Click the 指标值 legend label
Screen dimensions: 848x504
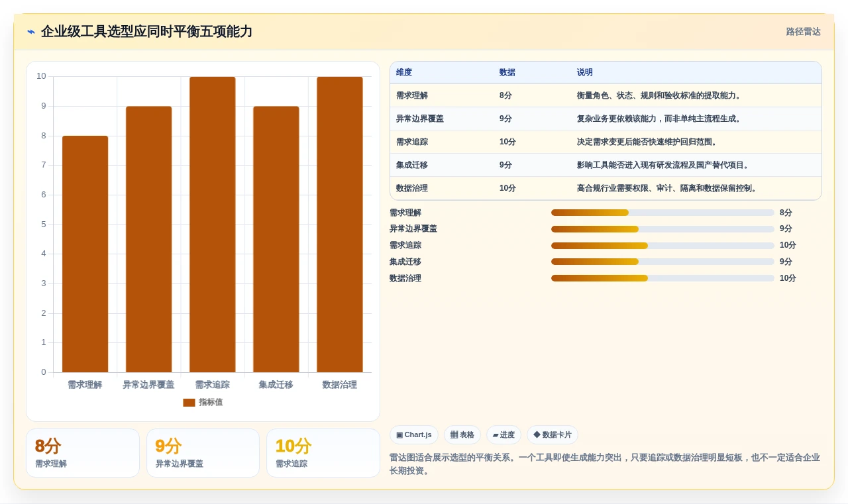click(x=211, y=403)
